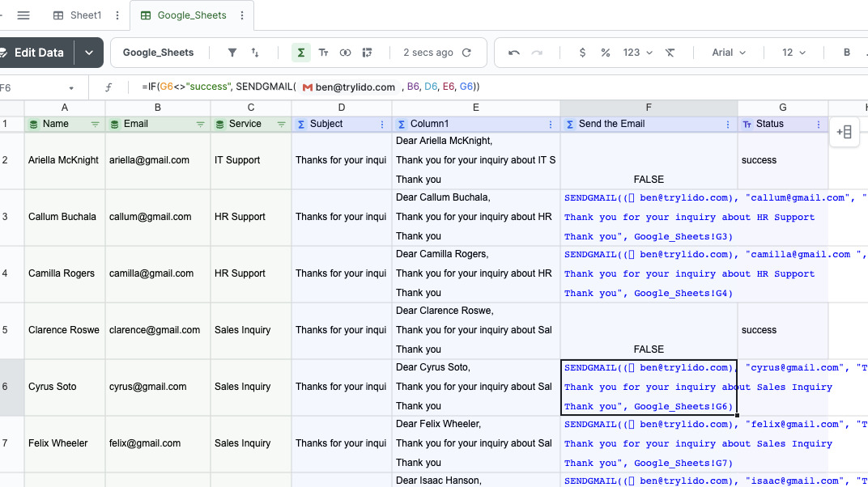Open Column1 column options menu
868x487 pixels.
551,125
